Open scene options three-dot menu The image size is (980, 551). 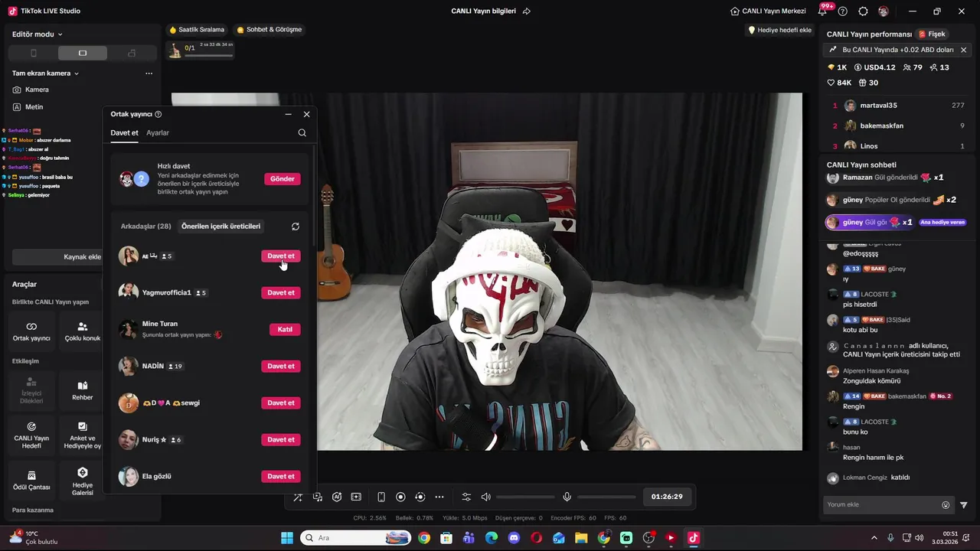click(x=149, y=73)
